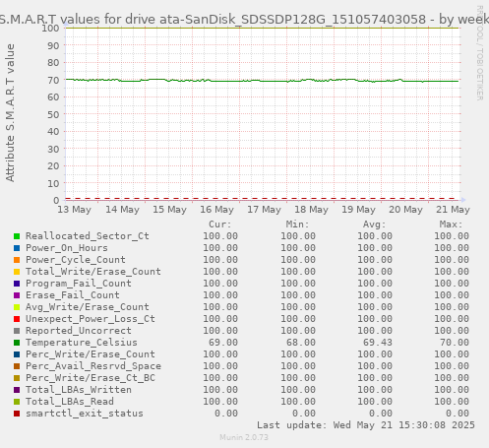The width and height of the screenshot is (489, 448).
Task: Click the Unexpect_Power_Loss_Ct red swatch
Action: 17,319
